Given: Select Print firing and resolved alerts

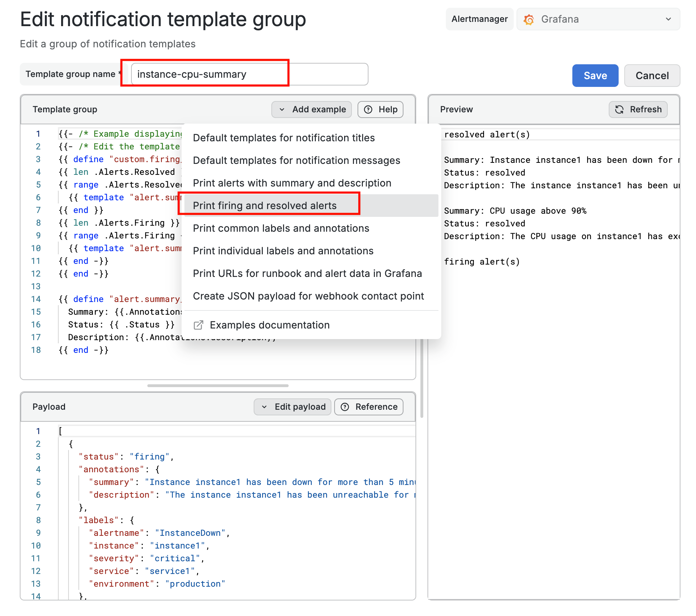Looking at the screenshot, I should click(265, 206).
